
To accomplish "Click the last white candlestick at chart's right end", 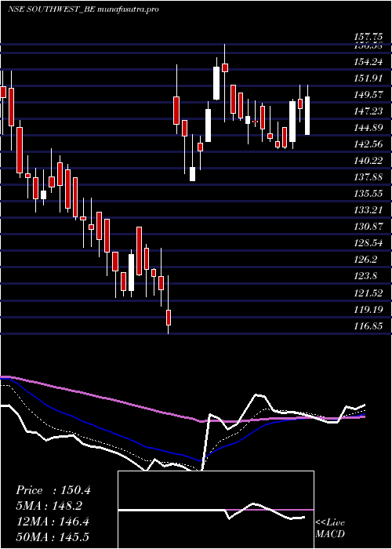I will coord(307,116).
